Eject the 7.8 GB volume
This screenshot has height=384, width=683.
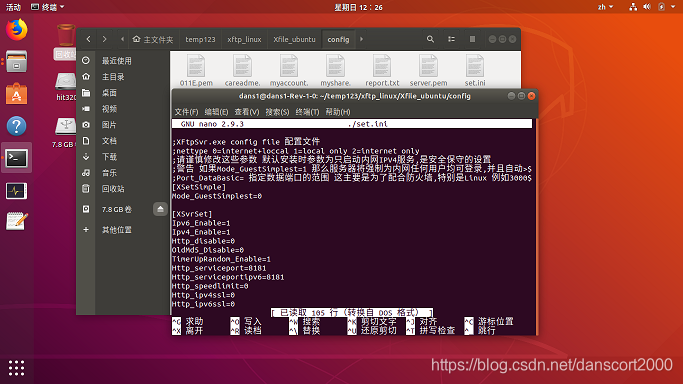[160, 209]
